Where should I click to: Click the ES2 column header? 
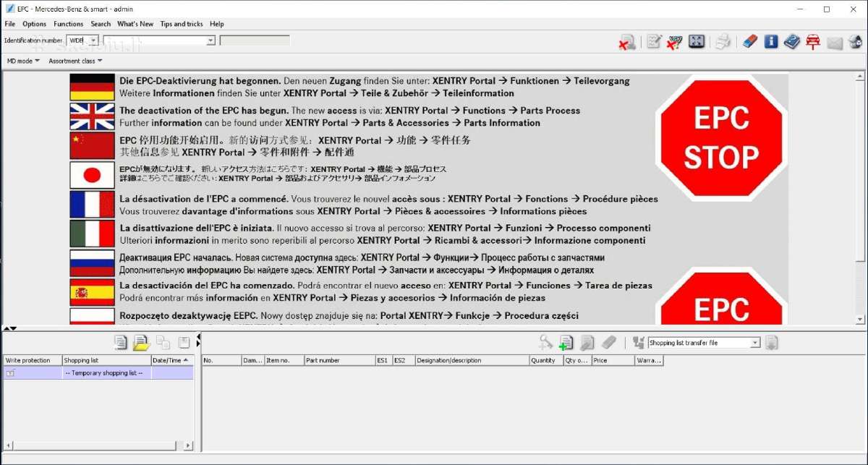[x=404, y=360]
